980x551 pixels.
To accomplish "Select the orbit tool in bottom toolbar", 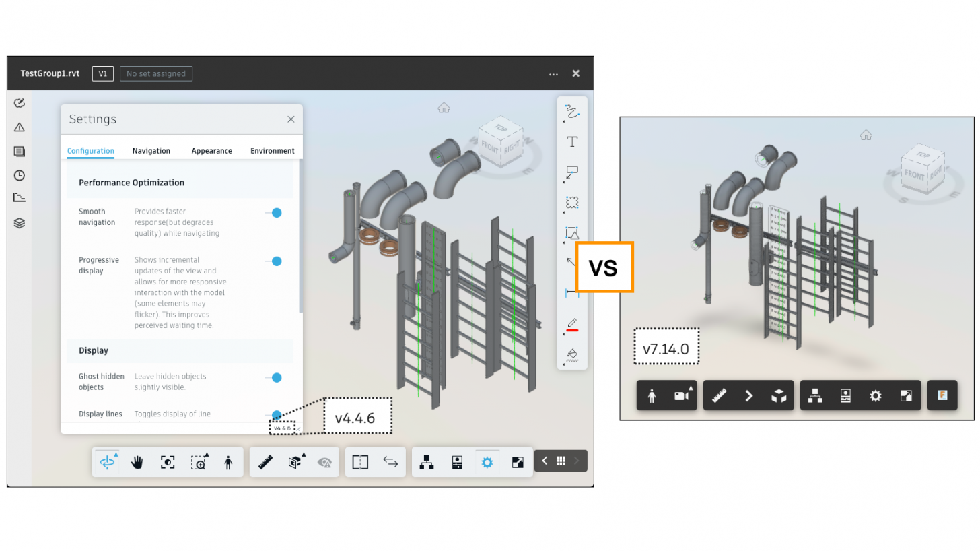I will point(107,462).
